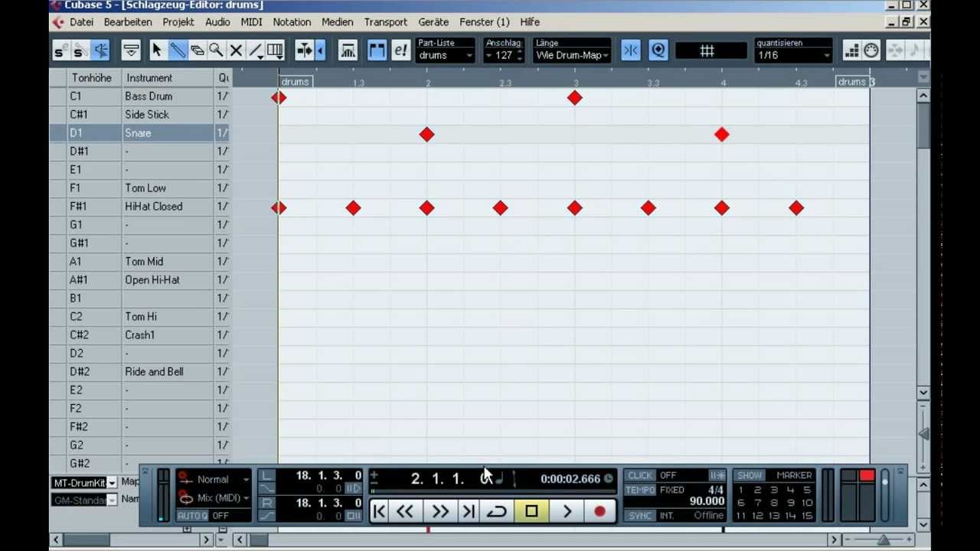This screenshot has width=980, height=551.
Task: Click the solo editor S button
Action: click(60, 51)
